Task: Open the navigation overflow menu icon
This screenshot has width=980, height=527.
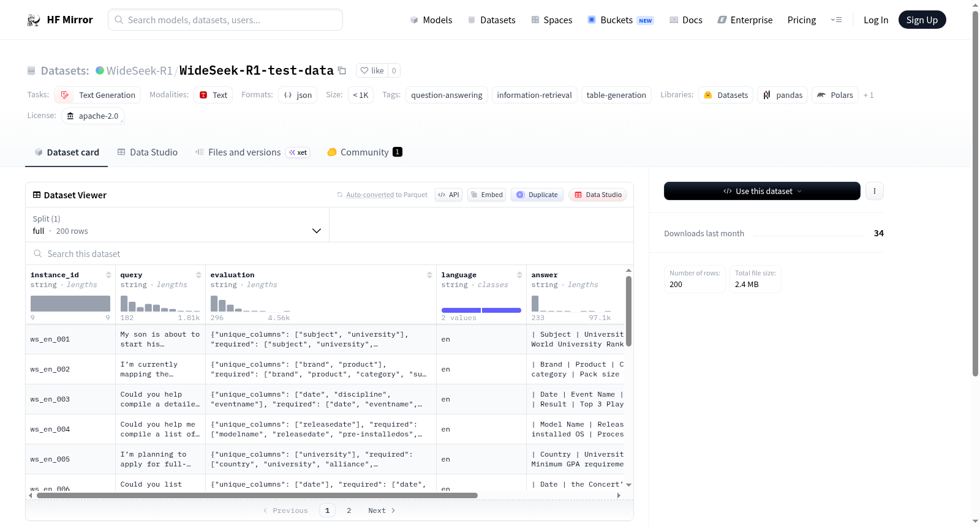Action: (x=836, y=20)
